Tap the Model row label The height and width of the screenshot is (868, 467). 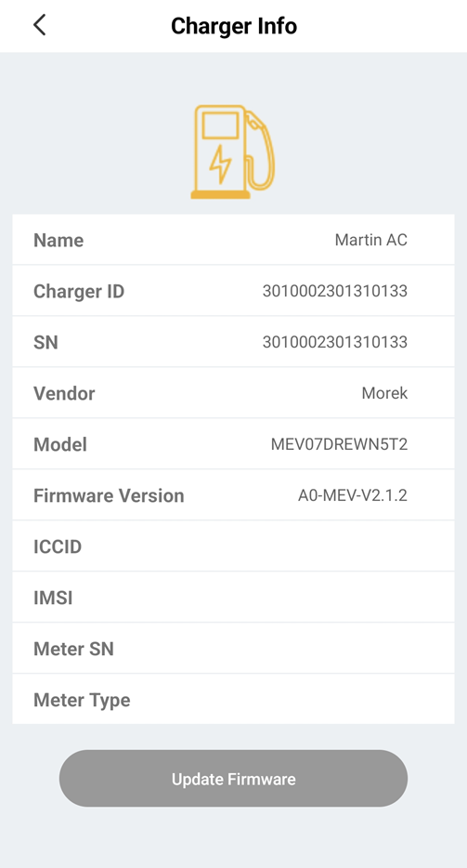pos(60,444)
